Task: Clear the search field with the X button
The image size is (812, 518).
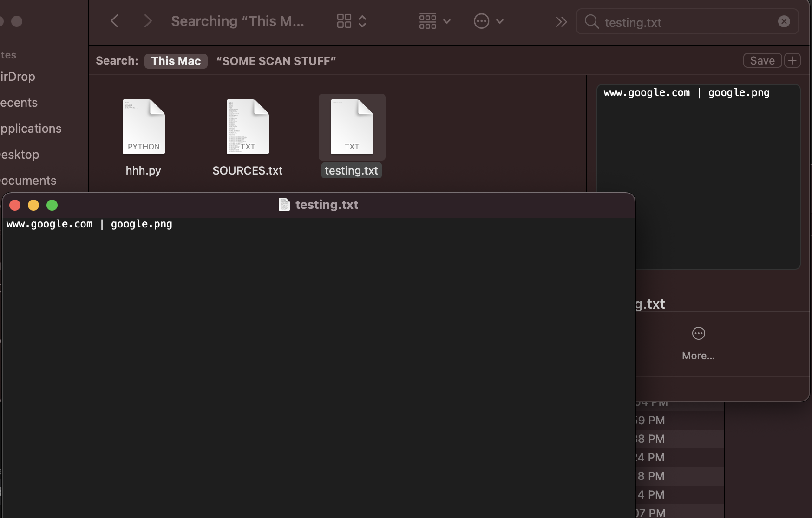Action: (x=784, y=21)
